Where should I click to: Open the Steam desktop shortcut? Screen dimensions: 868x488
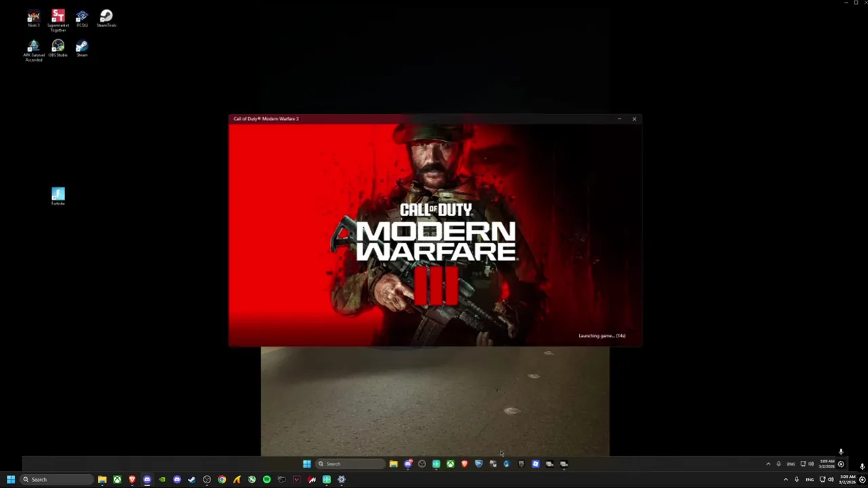point(82,49)
